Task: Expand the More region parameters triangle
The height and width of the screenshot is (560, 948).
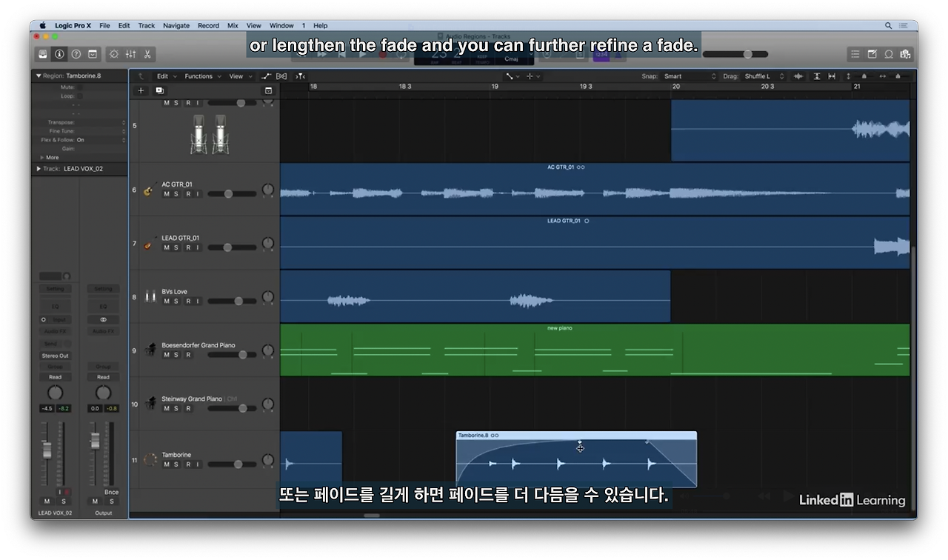Action: [x=42, y=157]
